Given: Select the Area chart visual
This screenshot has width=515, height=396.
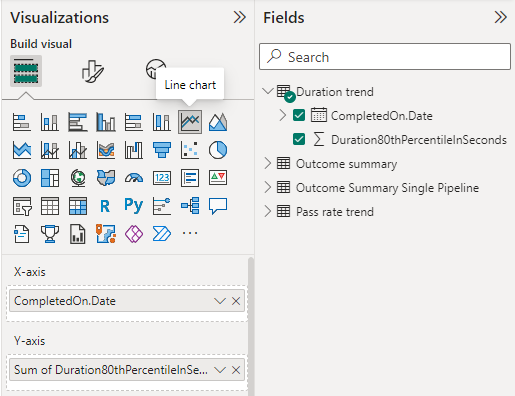Looking at the screenshot, I should click(218, 122).
